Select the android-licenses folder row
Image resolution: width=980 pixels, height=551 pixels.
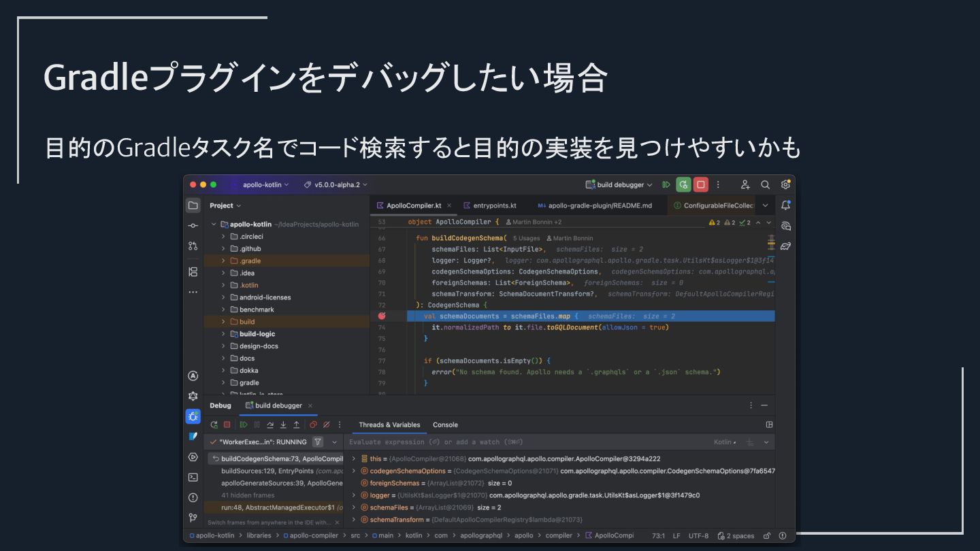[287, 297]
